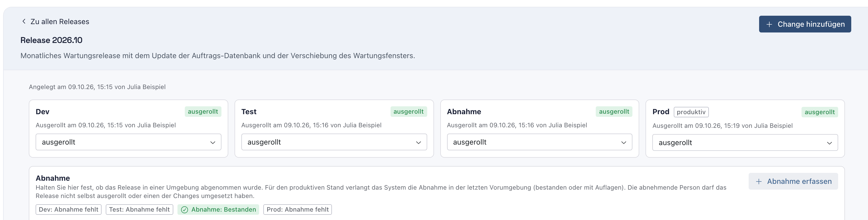Viewport: 868px width, 220px height.
Task: Click the green 'ausgerollt' badge in Abnahme card
Action: [614, 112]
